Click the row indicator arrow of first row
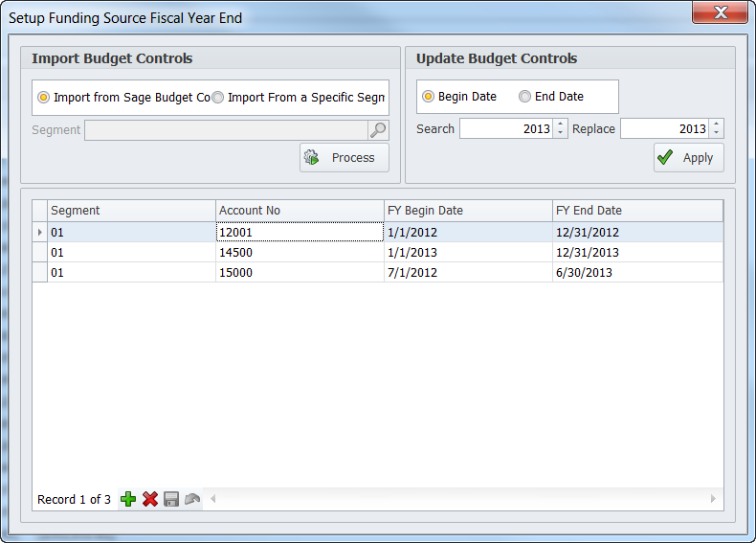756x543 pixels. (39, 233)
